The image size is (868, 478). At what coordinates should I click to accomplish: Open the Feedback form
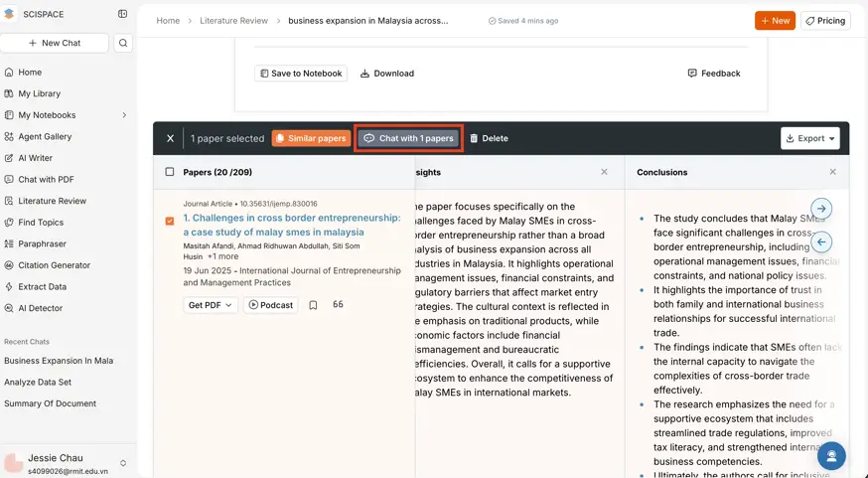(713, 74)
